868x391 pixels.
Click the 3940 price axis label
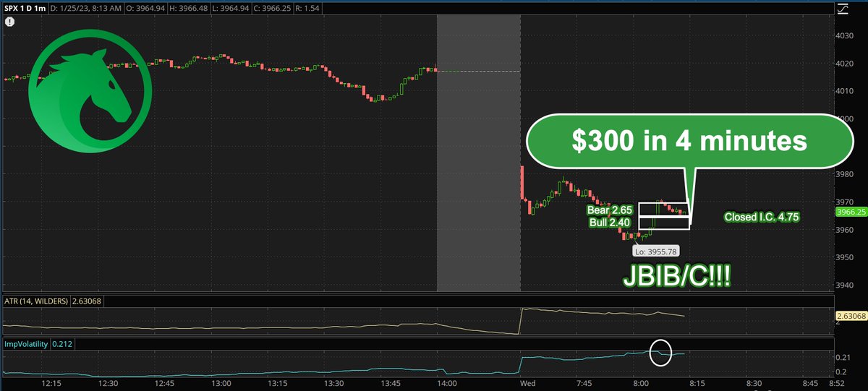844,285
